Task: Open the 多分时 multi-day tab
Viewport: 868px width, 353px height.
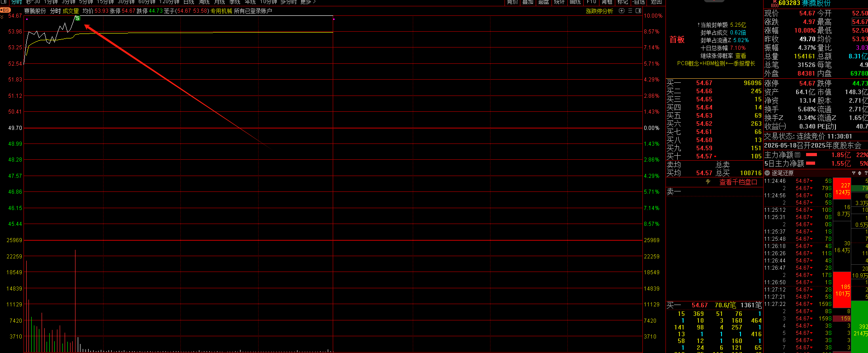Action: pyautogui.click(x=288, y=2)
